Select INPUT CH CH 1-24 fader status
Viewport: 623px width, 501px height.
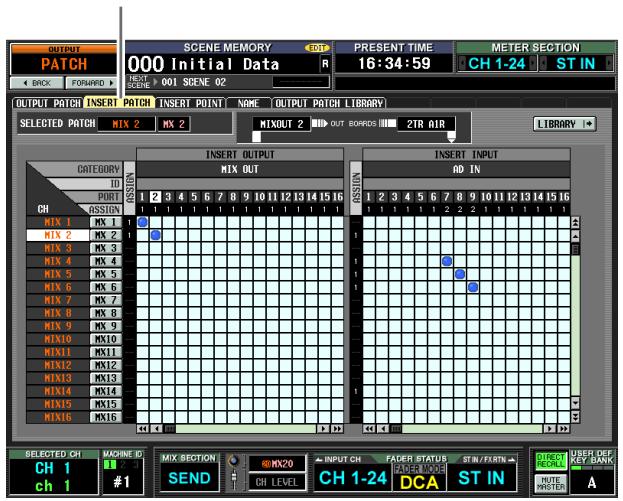point(353,478)
